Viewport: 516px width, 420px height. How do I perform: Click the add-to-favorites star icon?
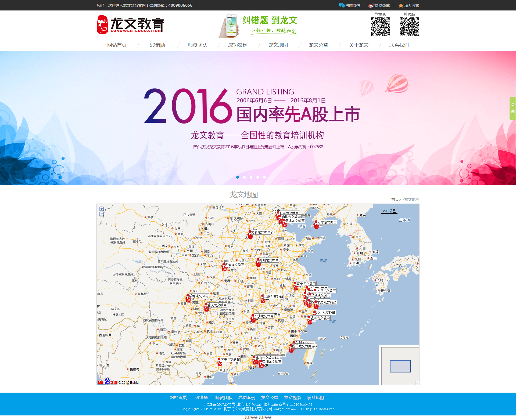coord(401,5)
